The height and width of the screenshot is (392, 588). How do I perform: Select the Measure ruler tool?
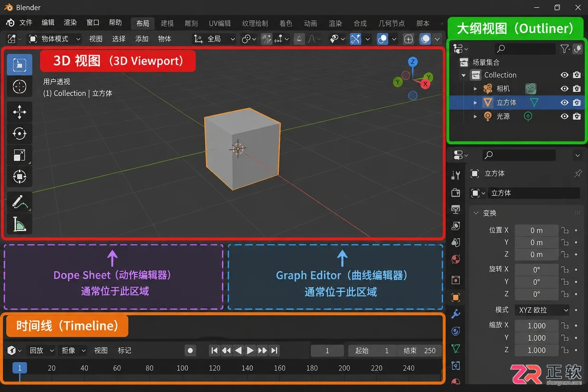click(19, 224)
